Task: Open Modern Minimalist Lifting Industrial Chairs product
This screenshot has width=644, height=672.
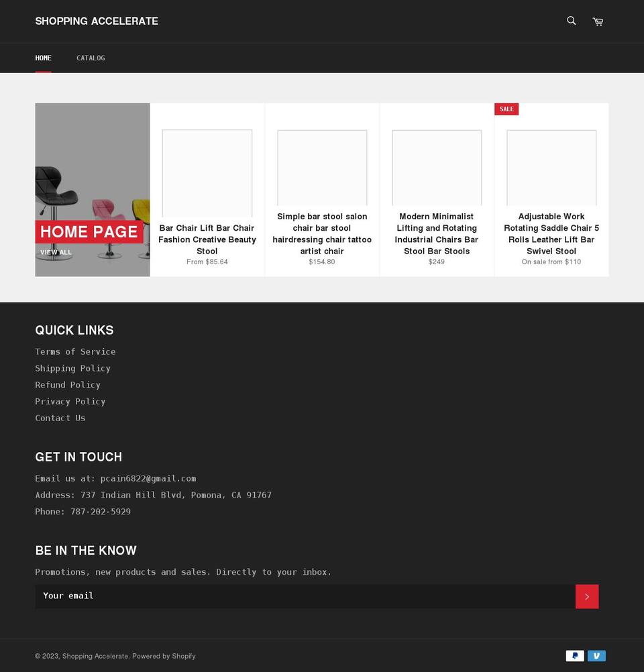Action: click(437, 233)
